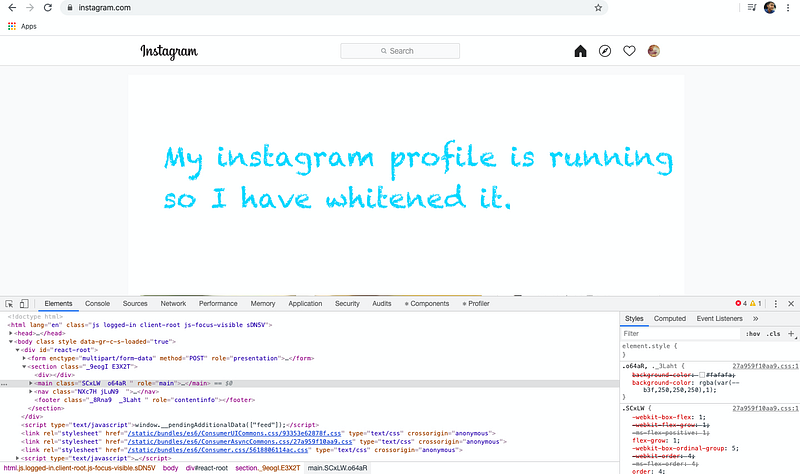Open the Instagram profile picture icon

click(654, 51)
